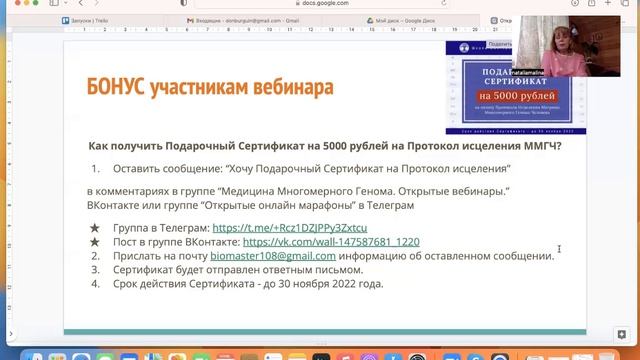This screenshot has width=640, height=360.
Task: Click the text Группа в Телеграм:
Action: [161, 228]
